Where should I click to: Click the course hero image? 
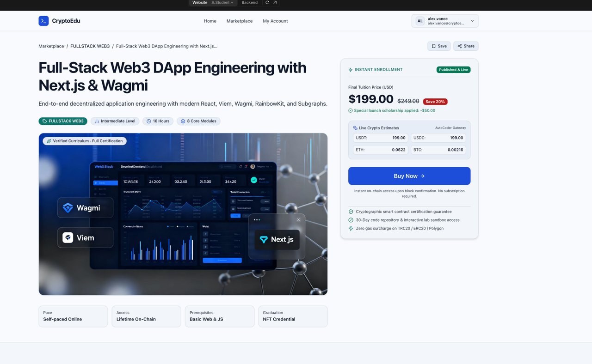tap(183, 214)
